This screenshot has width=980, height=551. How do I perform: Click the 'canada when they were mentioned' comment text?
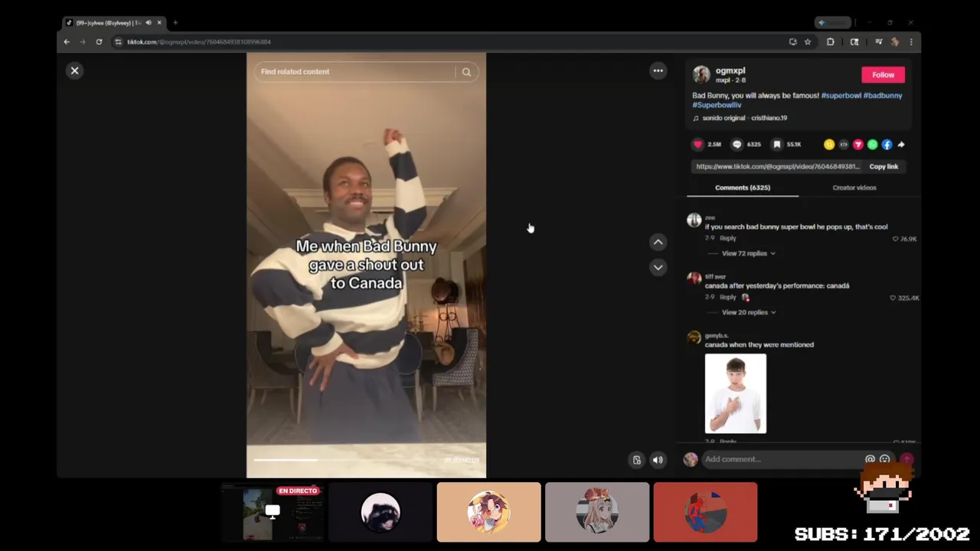[x=759, y=344]
